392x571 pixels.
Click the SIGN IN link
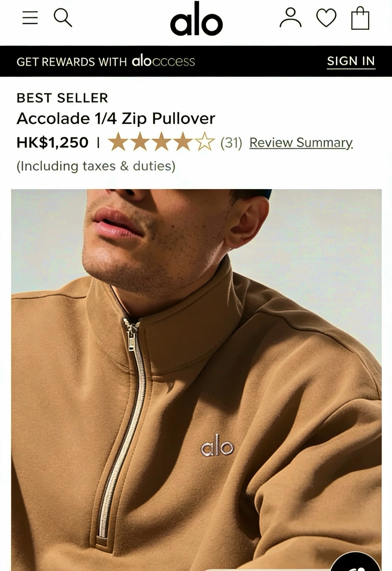click(351, 61)
